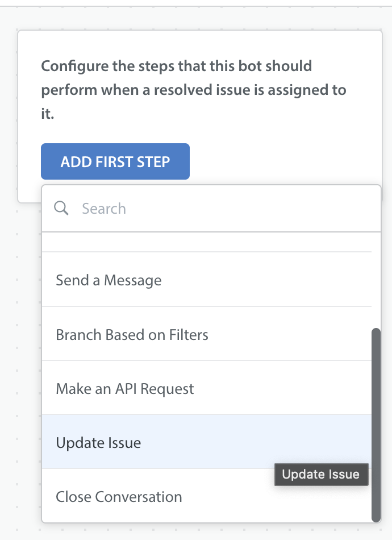Click the Search placeholder text
Screen dimensions: 392x540
tap(104, 209)
